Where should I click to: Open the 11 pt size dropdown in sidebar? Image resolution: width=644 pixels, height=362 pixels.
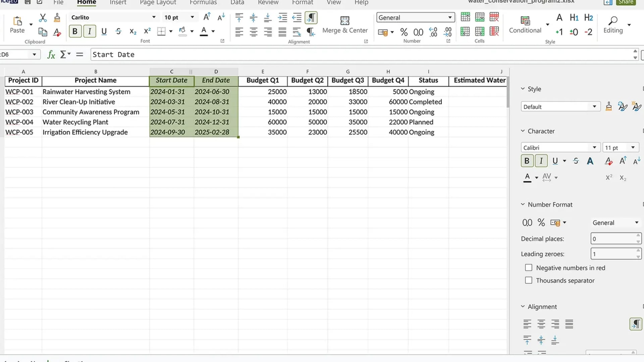(633, 147)
